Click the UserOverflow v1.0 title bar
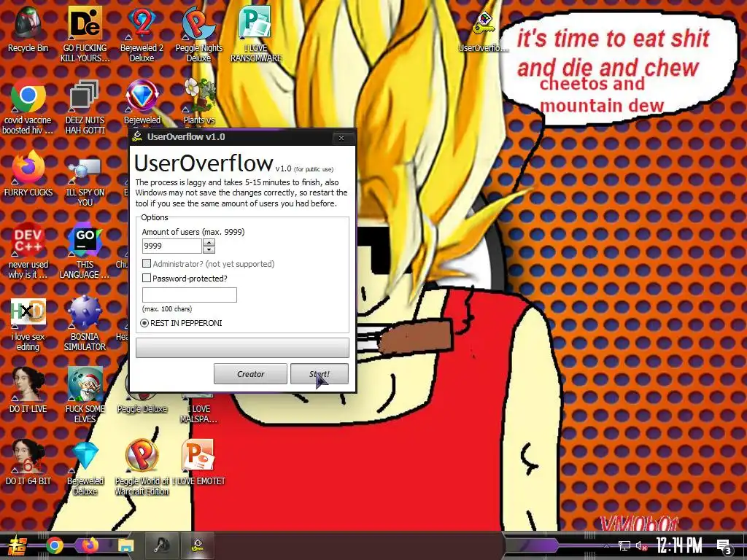747x560 pixels. point(242,137)
